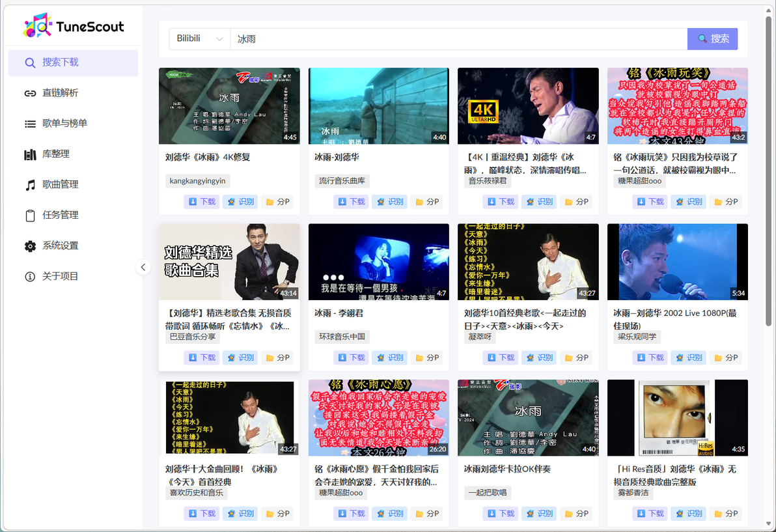This screenshot has height=532, width=776.
Task: Open the 冰雨-刘德华 thumbnail
Action: coord(379,106)
